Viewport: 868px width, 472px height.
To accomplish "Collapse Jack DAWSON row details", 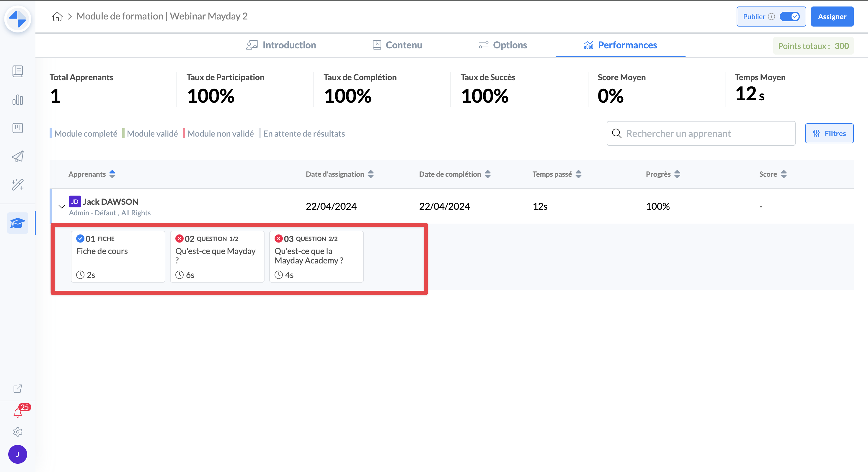I will [x=62, y=206].
